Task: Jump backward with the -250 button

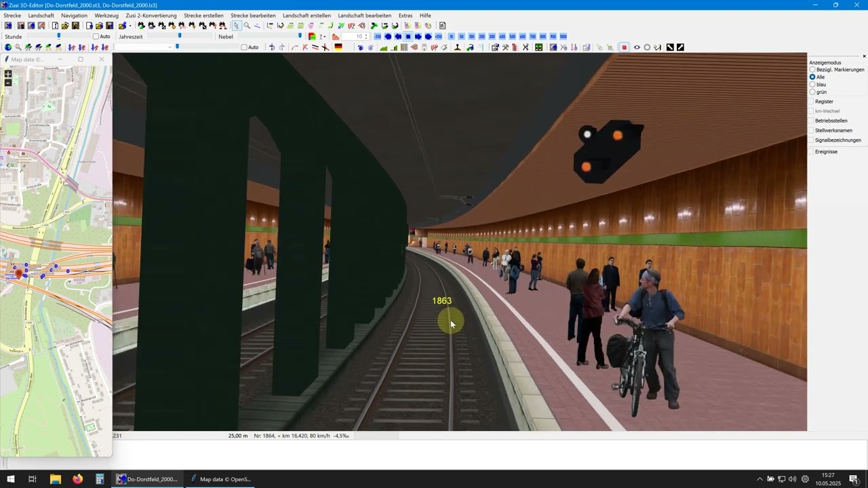Action: coord(378,37)
